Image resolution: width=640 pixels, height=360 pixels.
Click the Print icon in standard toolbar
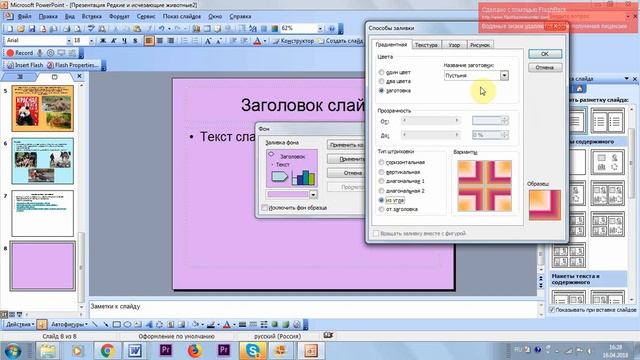(67, 29)
